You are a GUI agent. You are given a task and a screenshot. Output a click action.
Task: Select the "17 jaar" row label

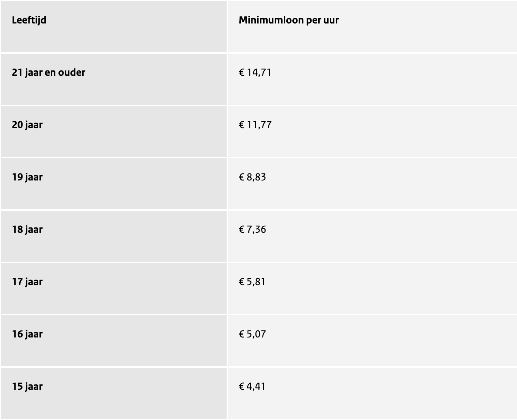(27, 282)
